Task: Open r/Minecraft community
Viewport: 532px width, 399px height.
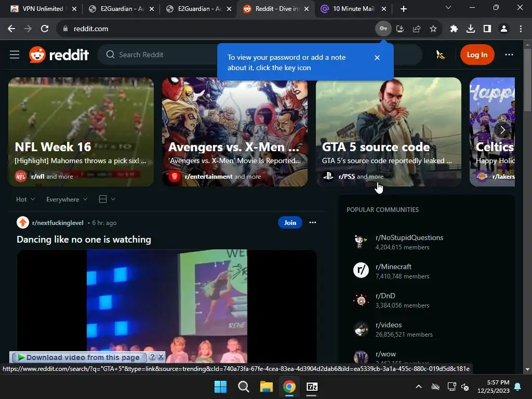Action: point(393,267)
